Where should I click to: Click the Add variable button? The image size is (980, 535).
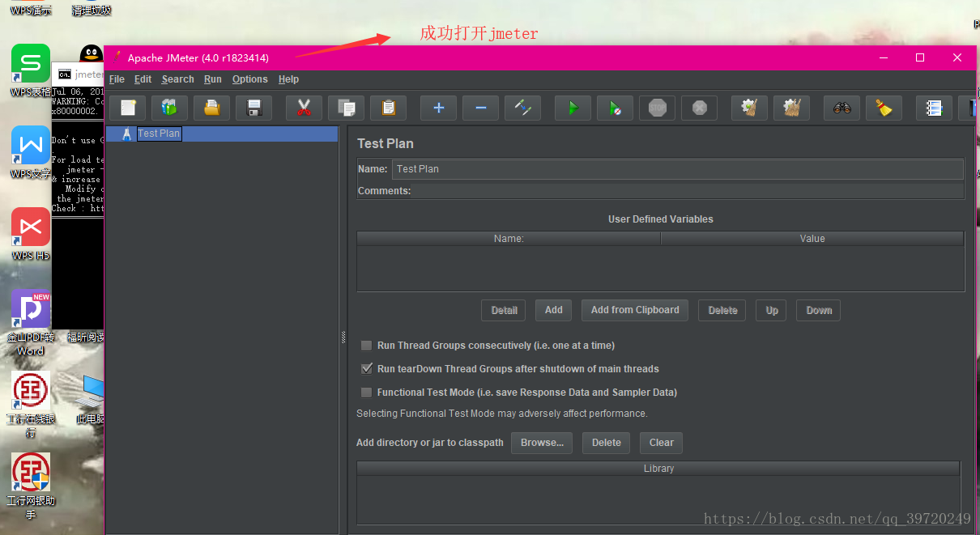tap(554, 310)
